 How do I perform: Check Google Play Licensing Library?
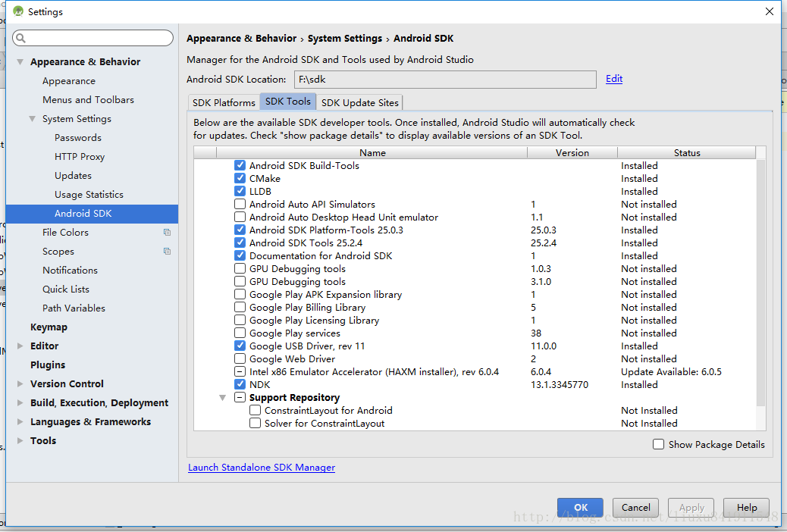click(x=240, y=321)
